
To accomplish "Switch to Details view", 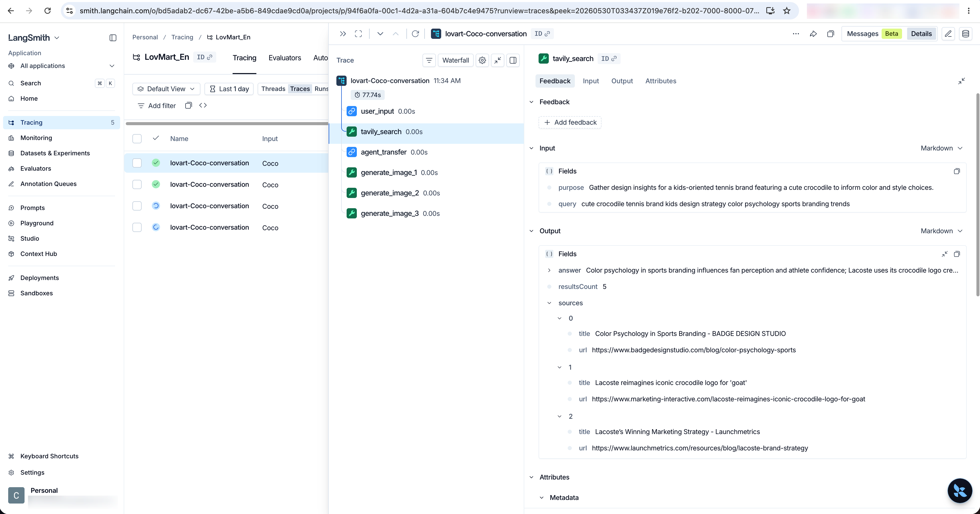I will pyautogui.click(x=921, y=33).
